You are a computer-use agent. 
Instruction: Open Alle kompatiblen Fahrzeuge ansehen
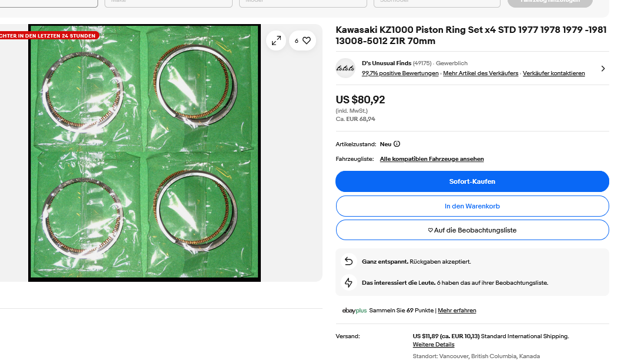(432, 159)
